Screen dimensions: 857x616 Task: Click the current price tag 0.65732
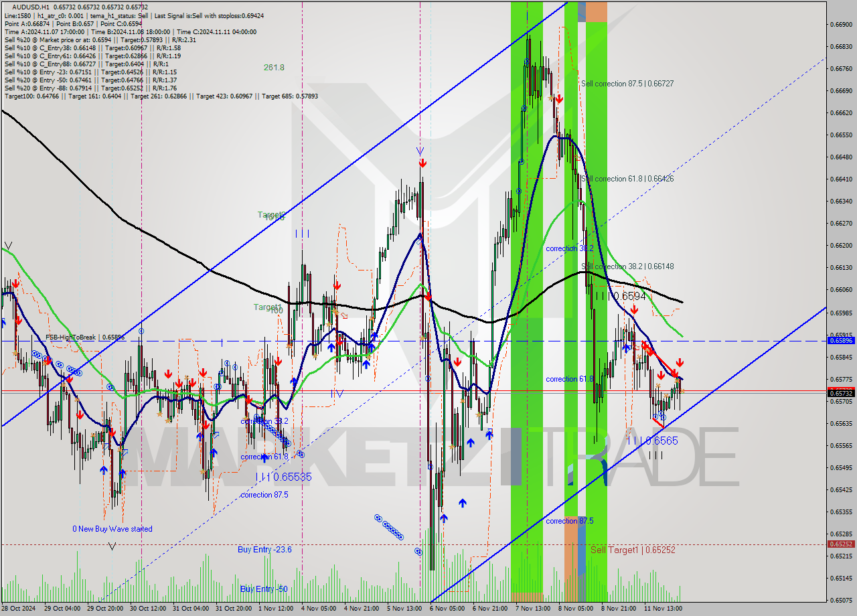pyautogui.click(x=841, y=393)
